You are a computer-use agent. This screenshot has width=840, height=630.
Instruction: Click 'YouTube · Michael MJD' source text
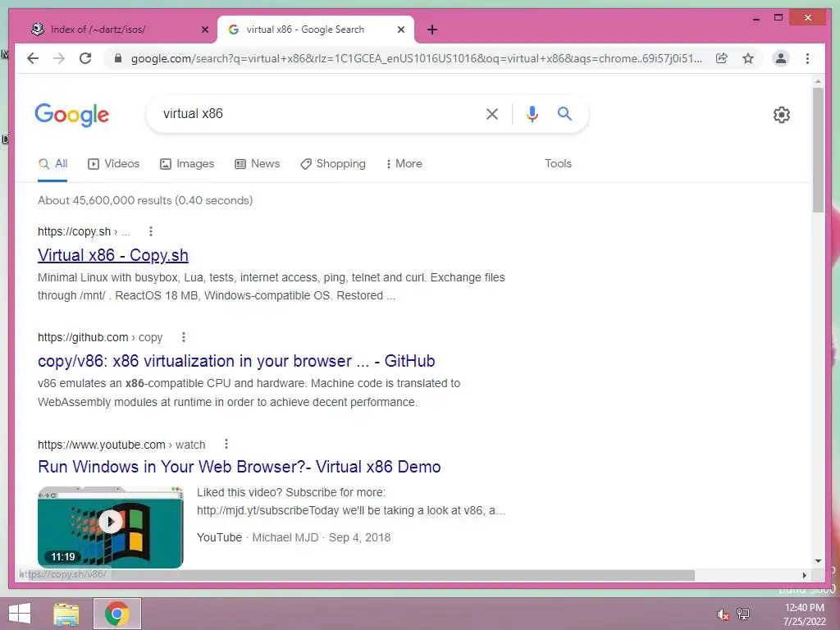coord(258,537)
